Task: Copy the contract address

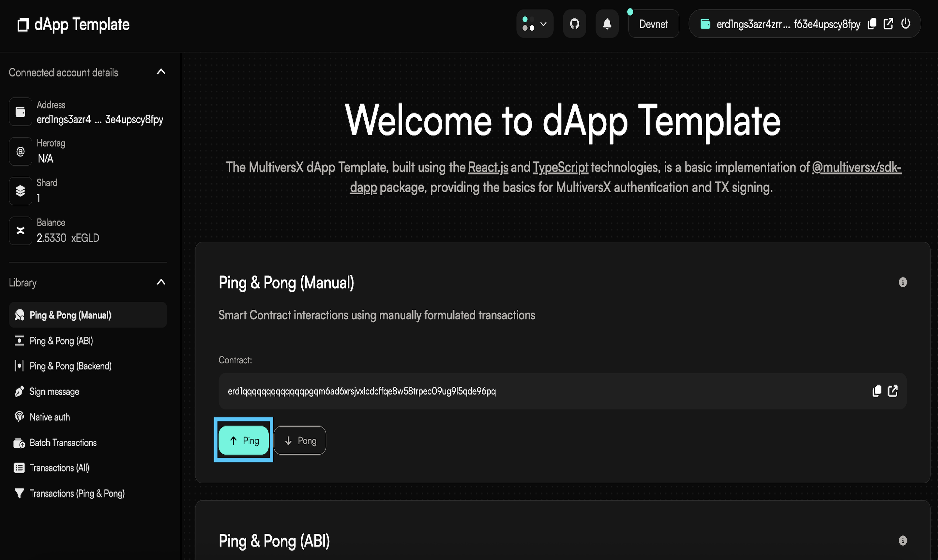Action: [x=876, y=391]
